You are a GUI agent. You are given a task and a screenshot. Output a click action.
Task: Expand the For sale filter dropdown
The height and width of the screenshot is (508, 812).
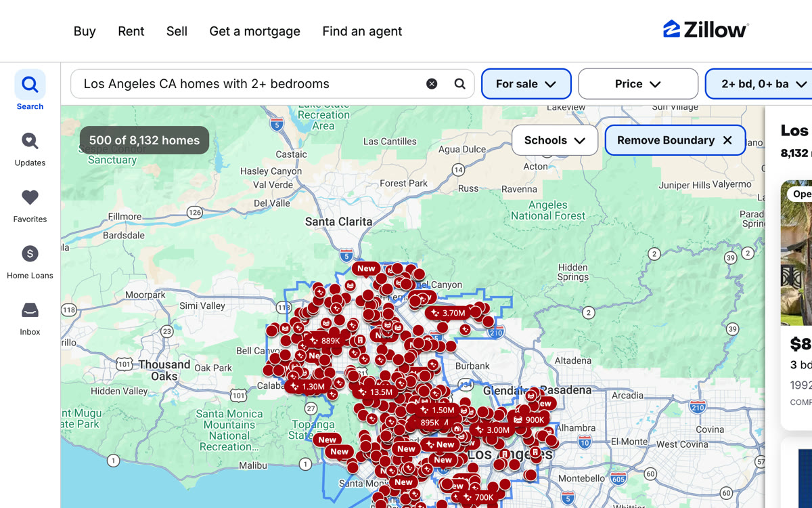pos(526,84)
